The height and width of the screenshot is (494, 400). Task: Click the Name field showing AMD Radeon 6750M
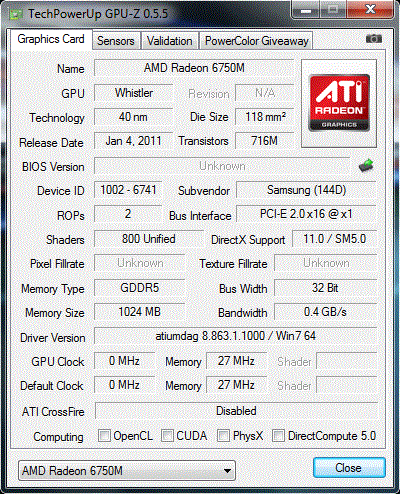(x=194, y=68)
